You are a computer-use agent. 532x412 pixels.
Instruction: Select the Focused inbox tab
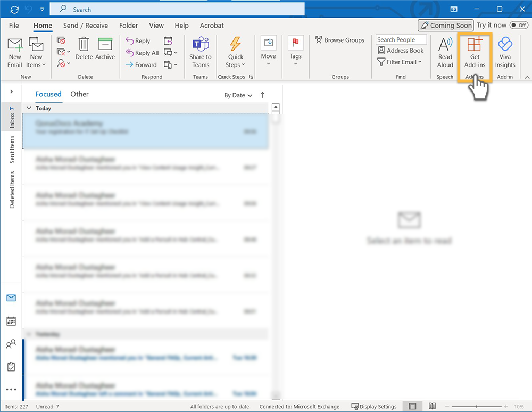pos(48,94)
